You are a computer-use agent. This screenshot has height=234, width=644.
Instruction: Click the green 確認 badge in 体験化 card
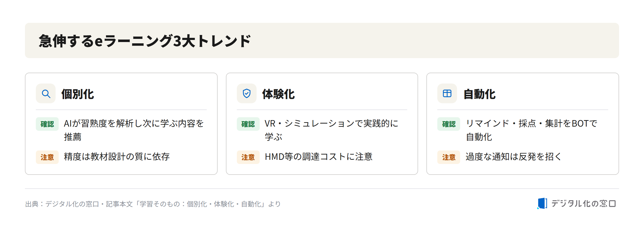[x=248, y=124]
